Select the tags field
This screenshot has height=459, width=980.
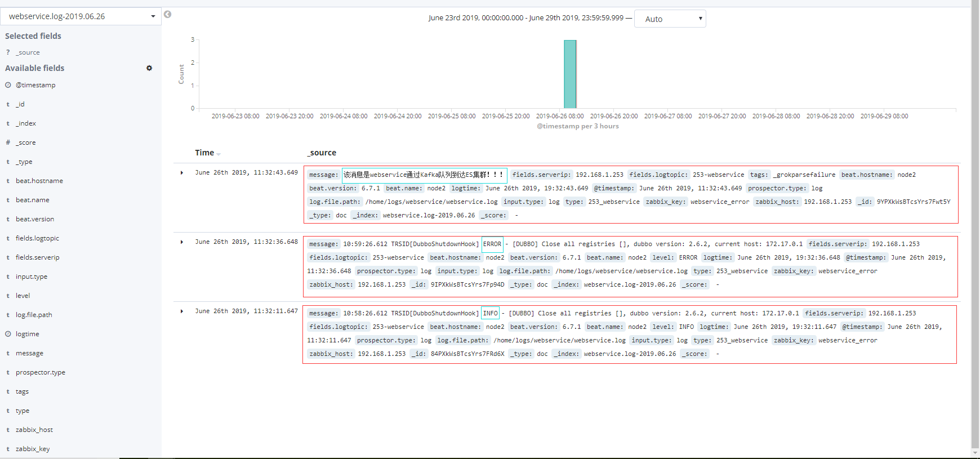pos(22,391)
